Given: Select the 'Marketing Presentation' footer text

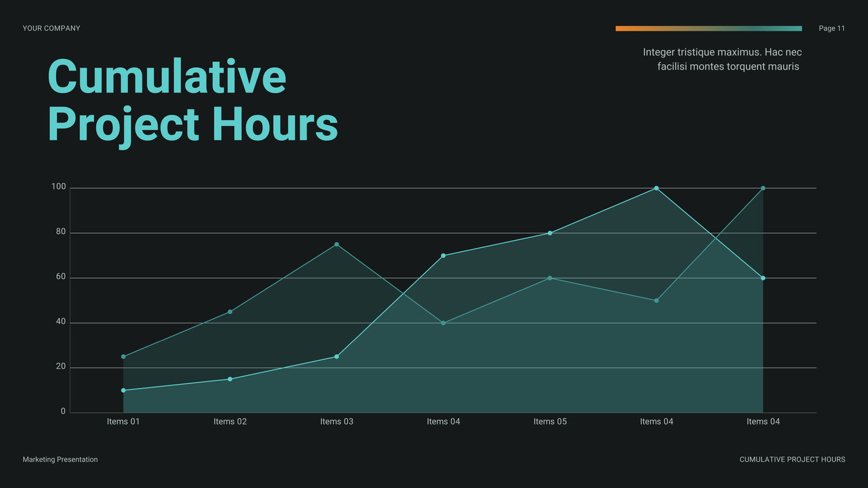Looking at the screenshot, I should (x=60, y=460).
